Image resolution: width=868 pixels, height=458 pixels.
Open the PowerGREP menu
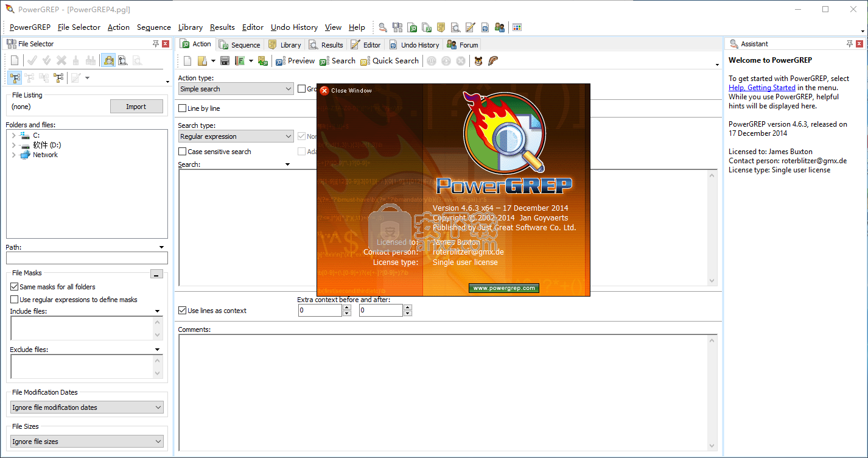point(30,27)
